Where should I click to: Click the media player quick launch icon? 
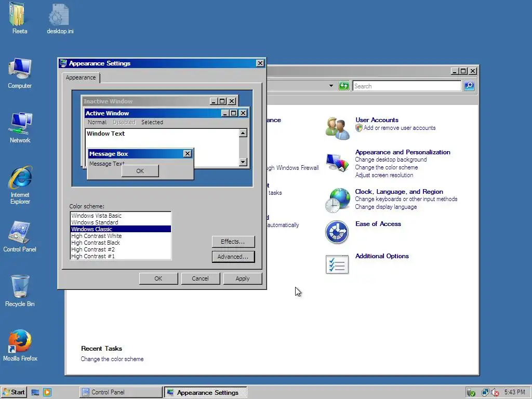47,393
